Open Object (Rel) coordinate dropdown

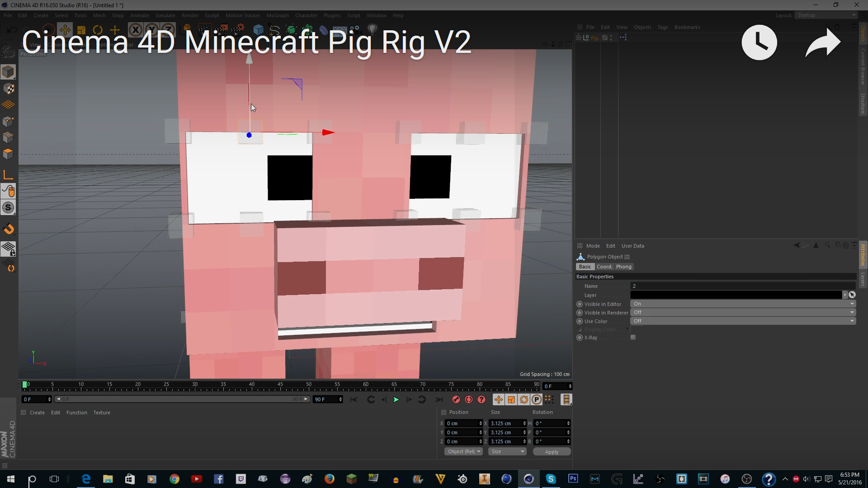(x=463, y=451)
